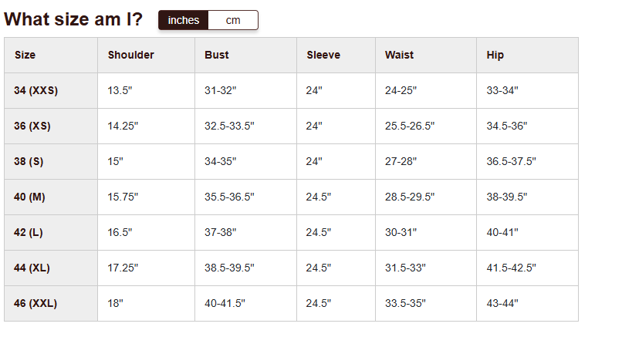Select the 44 (XL) size row label

coord(32,268)
